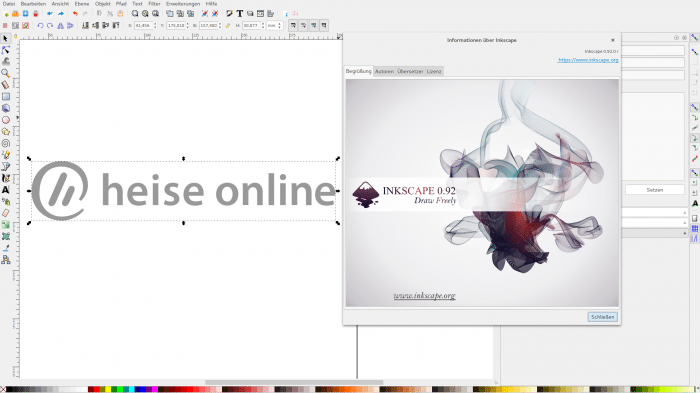Toggle snap to smooth nodes

695,148
